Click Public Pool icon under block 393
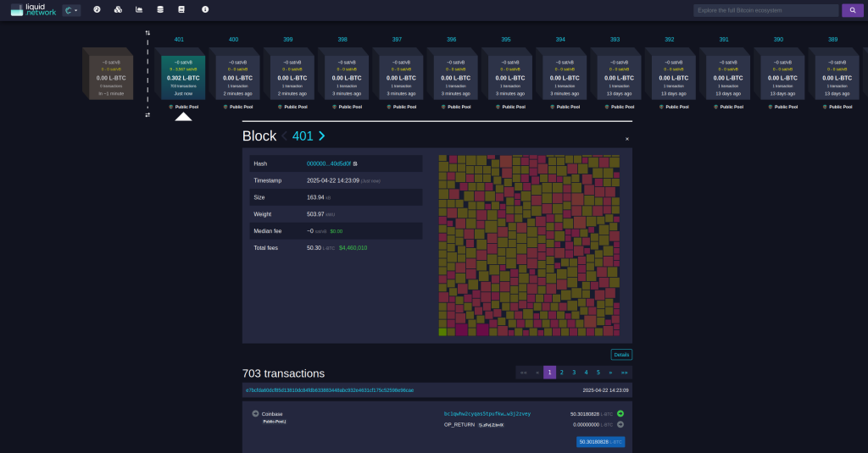Viewport: 868px width, 453px height. click(x=607, y=107)
